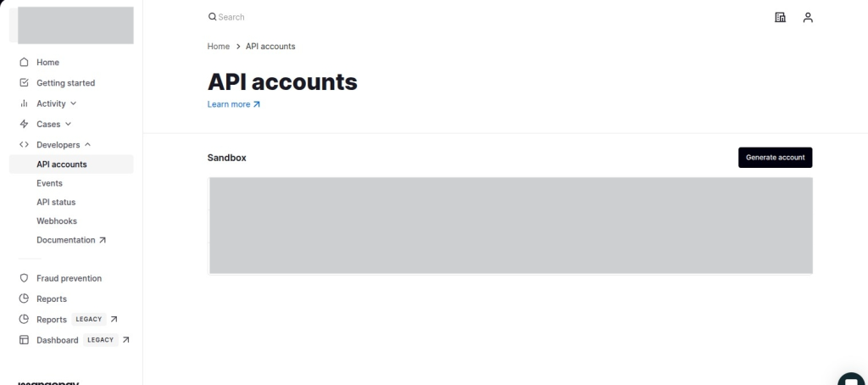Open the Events menu item
Image resolution: width=868 pixels, height=385 pixels.
pyautogui.click(x=49, y=183)
